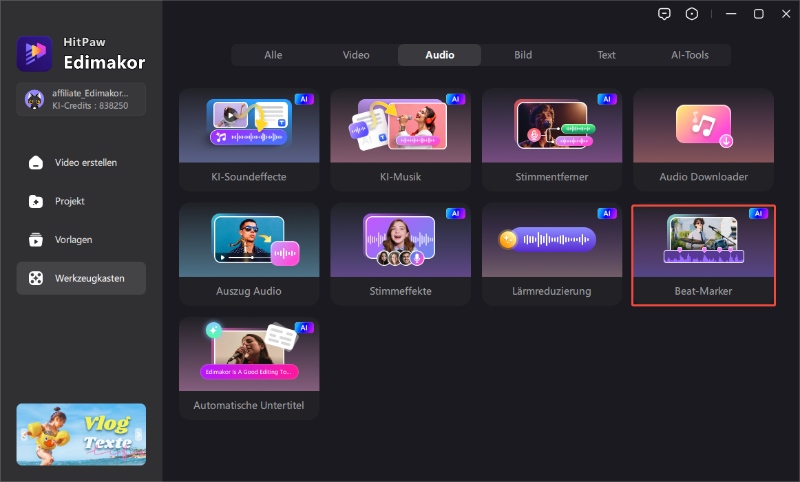Screen dimensions: 800x482
Task: Open the Auszug Audio tool
Action: pyautogui.click(x=249, y=253)
